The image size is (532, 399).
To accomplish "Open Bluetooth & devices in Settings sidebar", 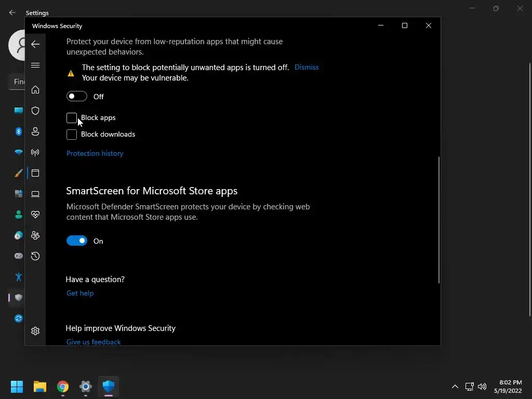I will [19, 131].
